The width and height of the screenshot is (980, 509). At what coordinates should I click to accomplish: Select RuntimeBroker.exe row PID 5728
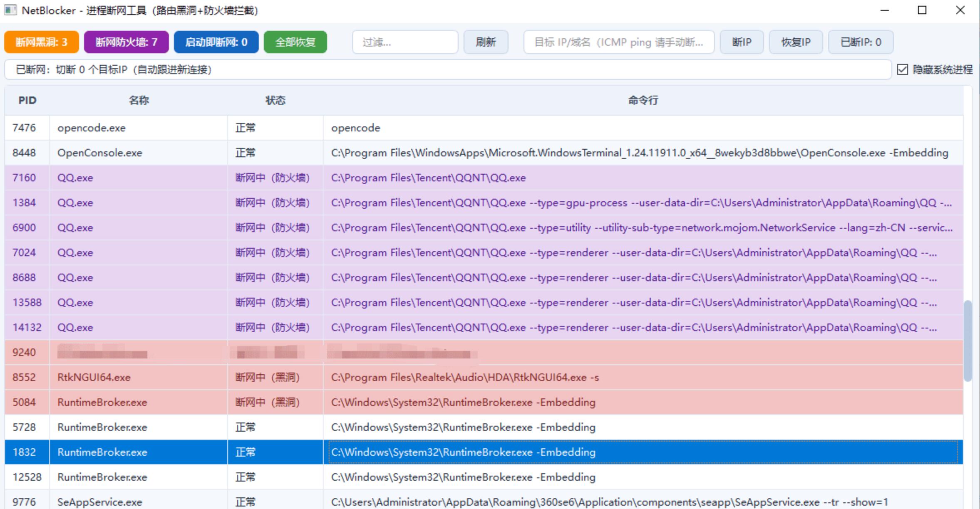point(484,427)
